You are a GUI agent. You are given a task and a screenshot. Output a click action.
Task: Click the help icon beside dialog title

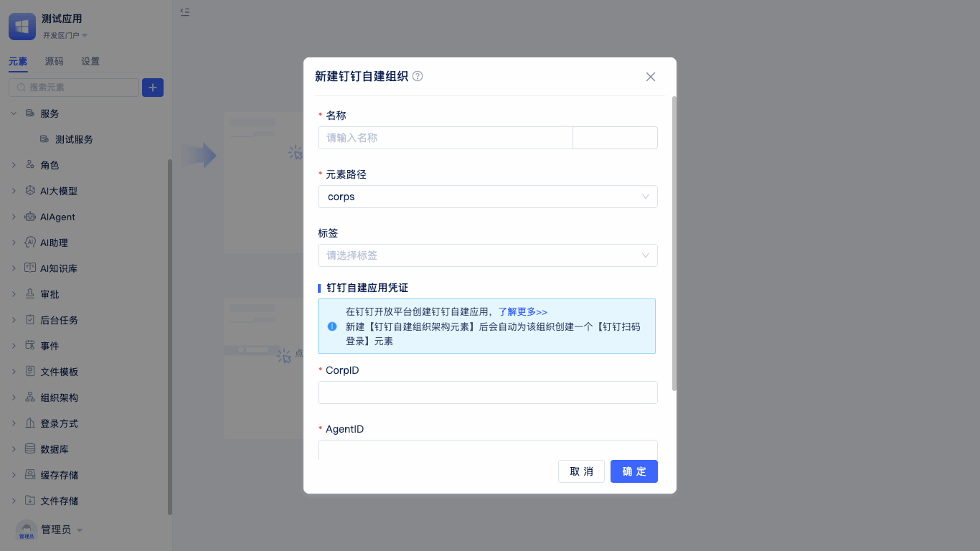[x=418, y=76]
